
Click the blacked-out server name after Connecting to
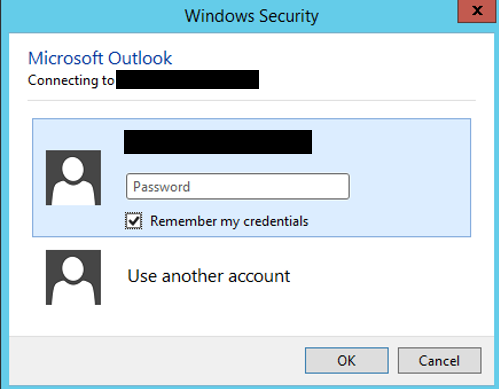[x=187, y=79]
